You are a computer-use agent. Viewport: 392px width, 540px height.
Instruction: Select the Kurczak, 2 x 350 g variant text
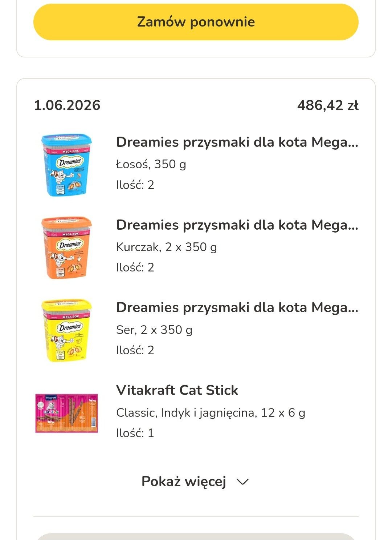point(167,247)
